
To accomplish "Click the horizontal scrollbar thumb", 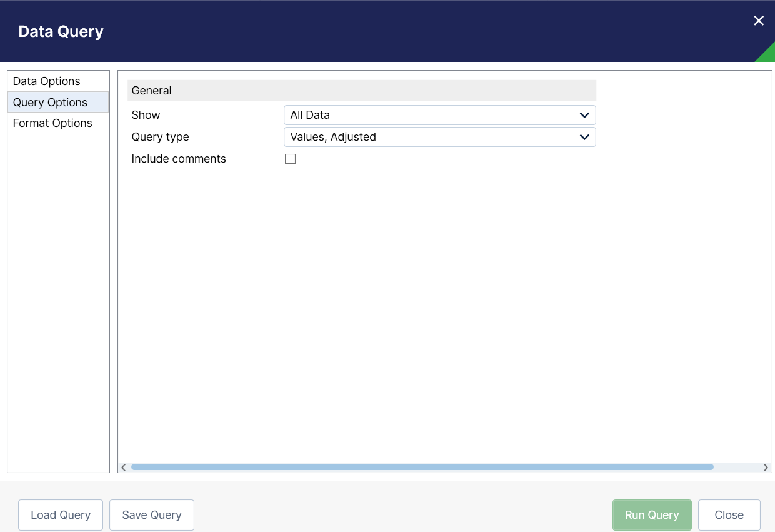I will (x=422, y=467).
